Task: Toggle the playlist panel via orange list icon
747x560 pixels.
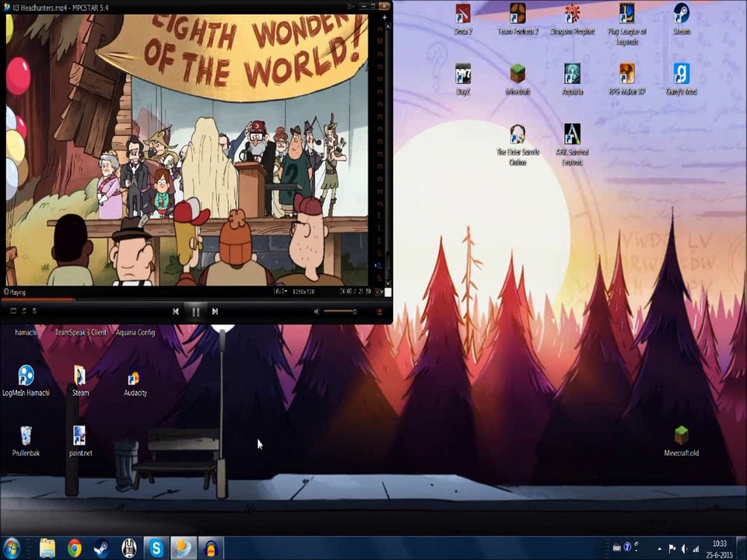Action: [380, 312]
